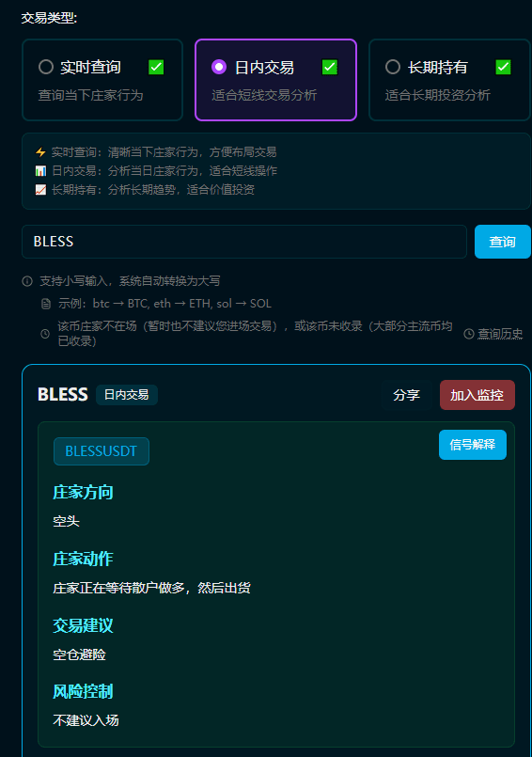
Task: Select the 长期持有 radio button
Action: [x=393, y=67]
